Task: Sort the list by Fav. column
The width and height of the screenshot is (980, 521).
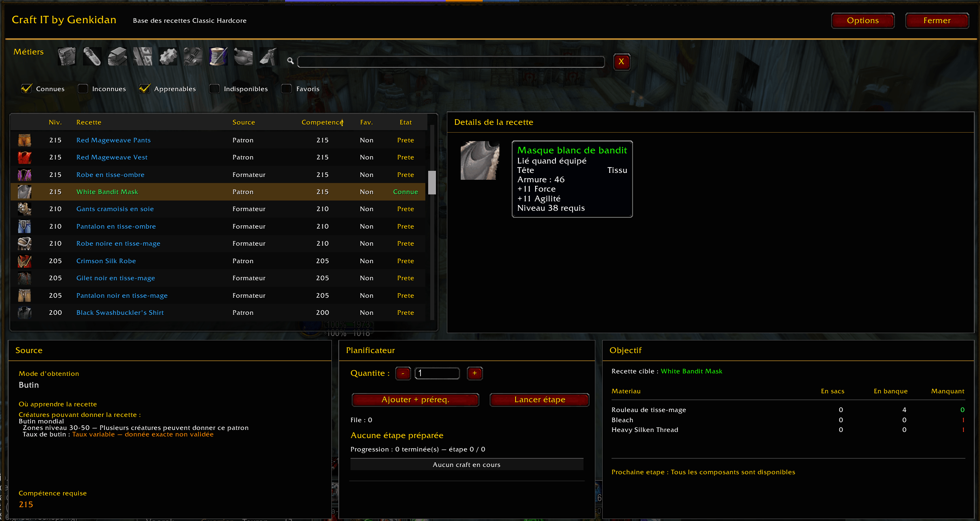Action: click(x=366, y=122)
